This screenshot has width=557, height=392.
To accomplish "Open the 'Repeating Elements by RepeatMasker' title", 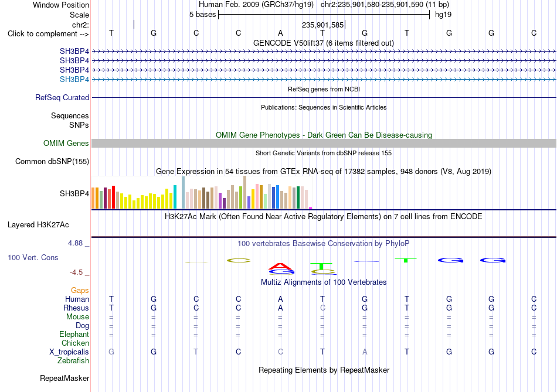I will pos(324,370).
